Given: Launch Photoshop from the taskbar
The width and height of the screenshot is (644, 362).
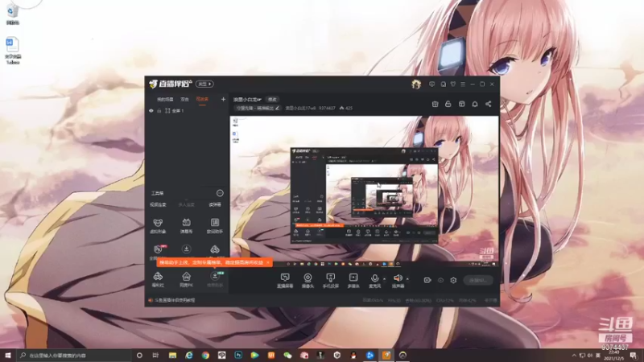Looking at the screenshot, I should coord(238,356).
